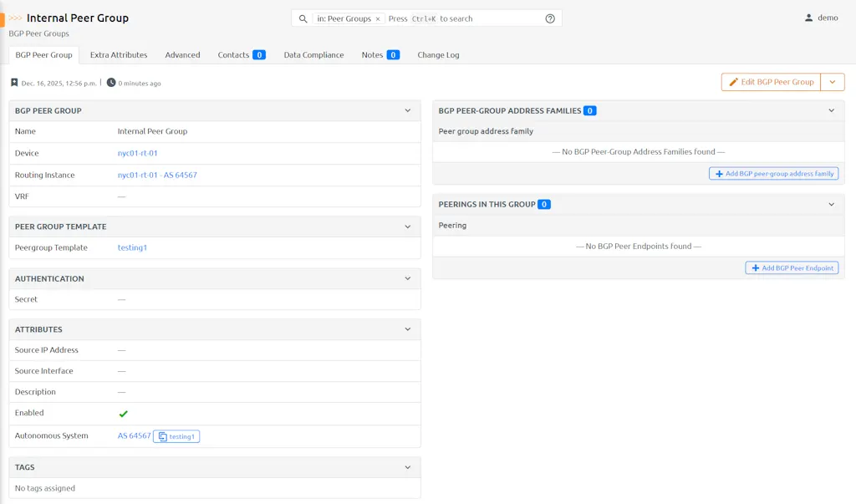
Task: Collapse the BGP Peer Group panel
Action: click(x=408, y=110)
